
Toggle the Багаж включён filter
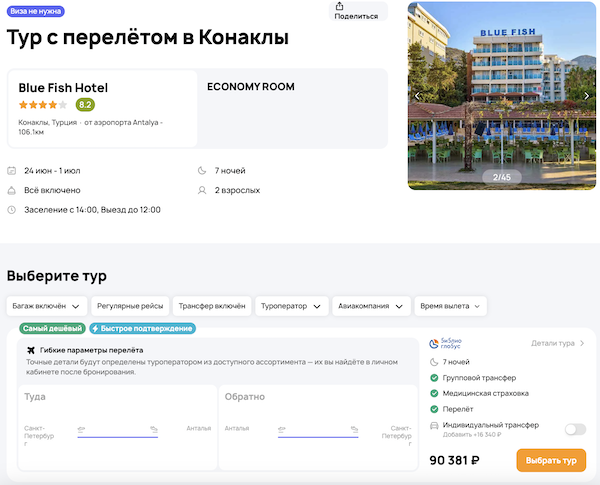tap(46, 306)
